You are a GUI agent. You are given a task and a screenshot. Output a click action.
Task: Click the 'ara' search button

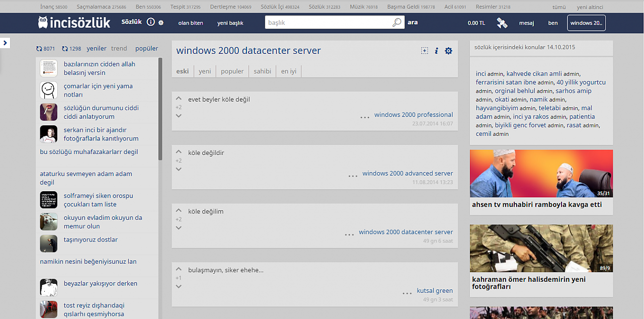coord(413,23)
